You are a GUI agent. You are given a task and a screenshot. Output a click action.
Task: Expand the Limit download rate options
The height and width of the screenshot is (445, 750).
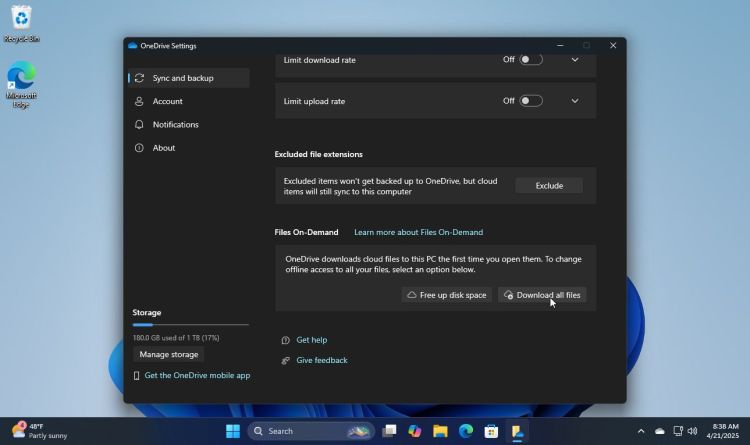[x=574, y=60]
